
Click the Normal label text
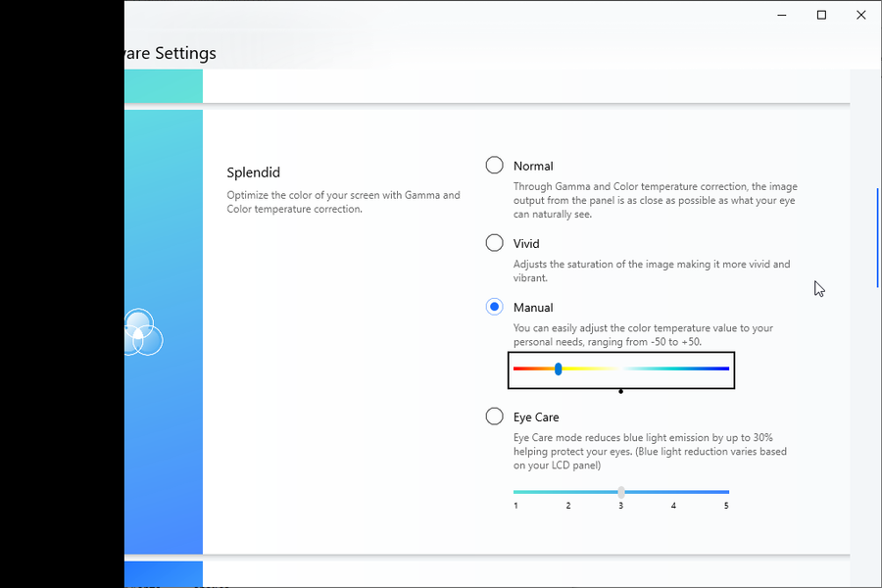click(533, 166)
